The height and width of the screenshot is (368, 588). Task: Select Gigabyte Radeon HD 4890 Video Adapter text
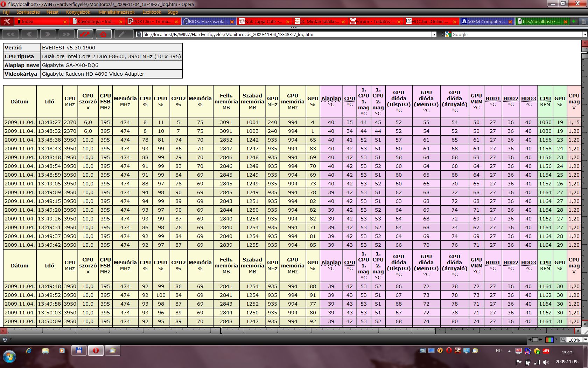click(x=93, y=74)
